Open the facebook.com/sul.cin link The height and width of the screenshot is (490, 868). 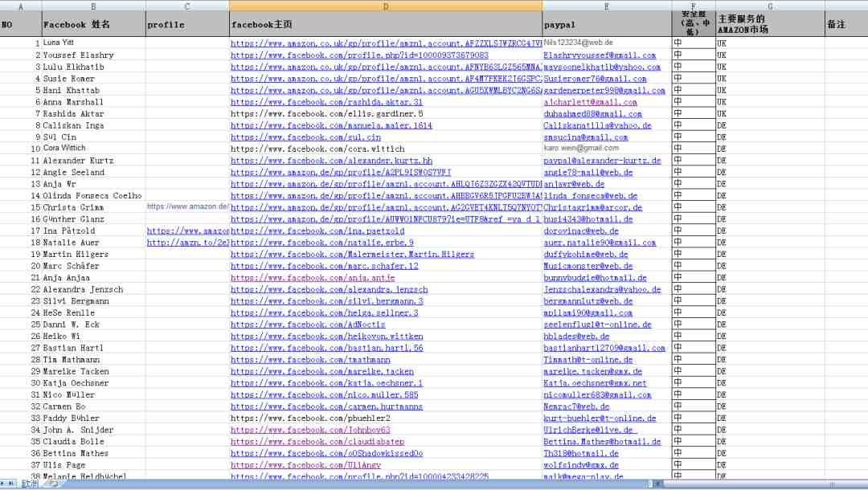305,137
